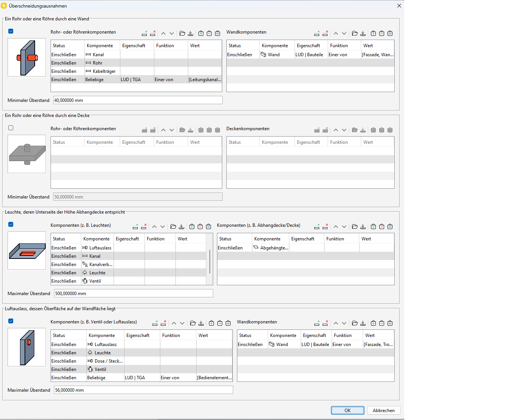Click the [Fassade, Tro... value cell

(378, 344)
